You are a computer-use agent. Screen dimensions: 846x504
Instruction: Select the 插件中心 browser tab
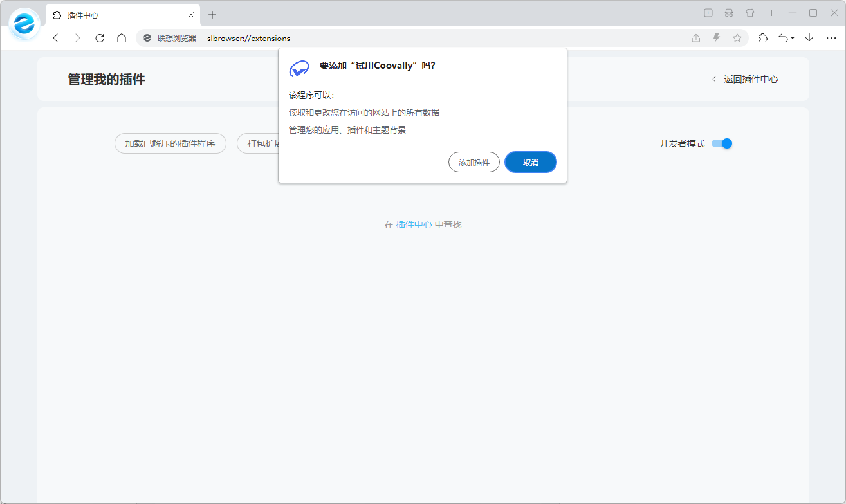coord(123,15)
